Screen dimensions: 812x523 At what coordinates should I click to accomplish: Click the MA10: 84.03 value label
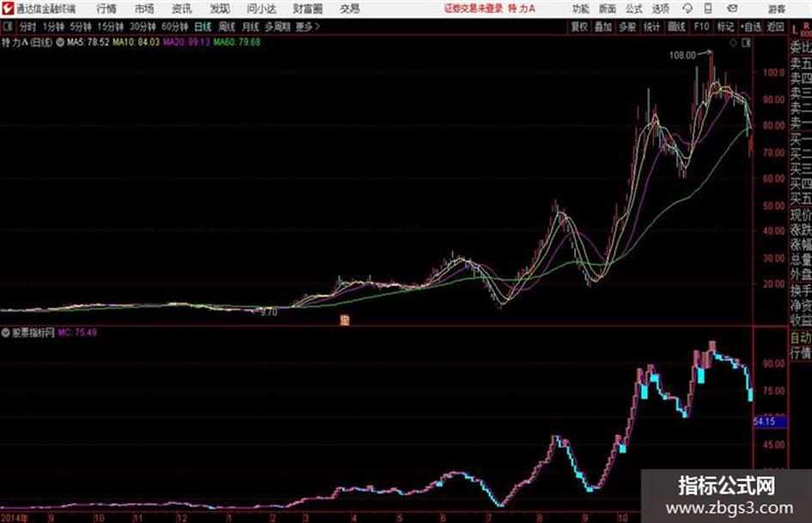tap(137, 42)
